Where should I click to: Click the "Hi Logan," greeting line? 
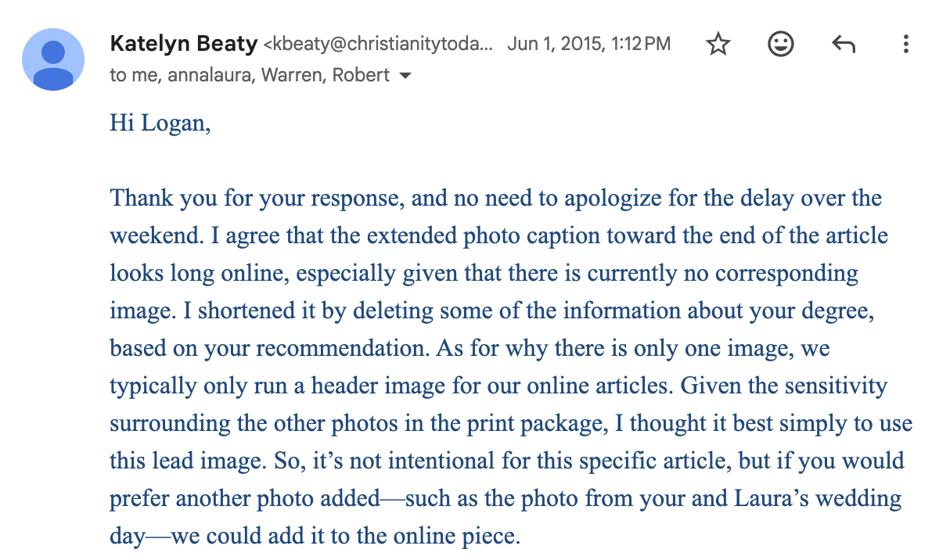[x=160, y=124]
